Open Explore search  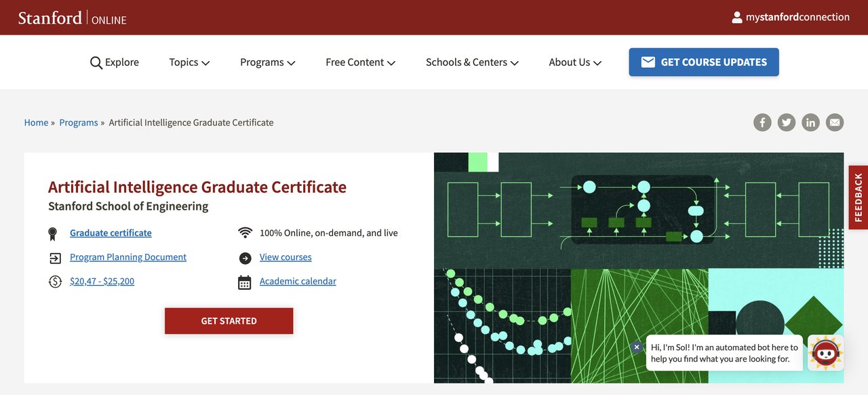tap(114, 62)
